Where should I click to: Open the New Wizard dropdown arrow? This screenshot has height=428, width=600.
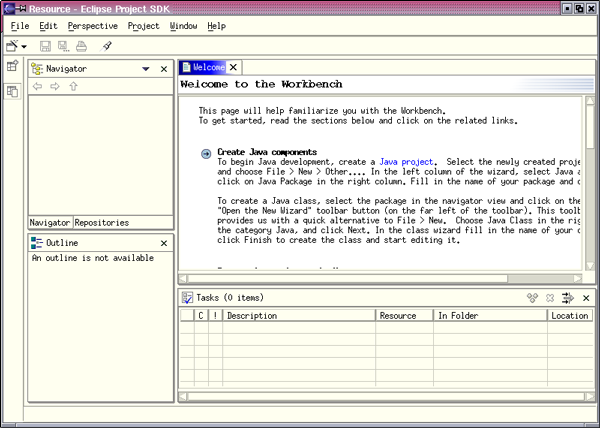(x=24, y=47)
